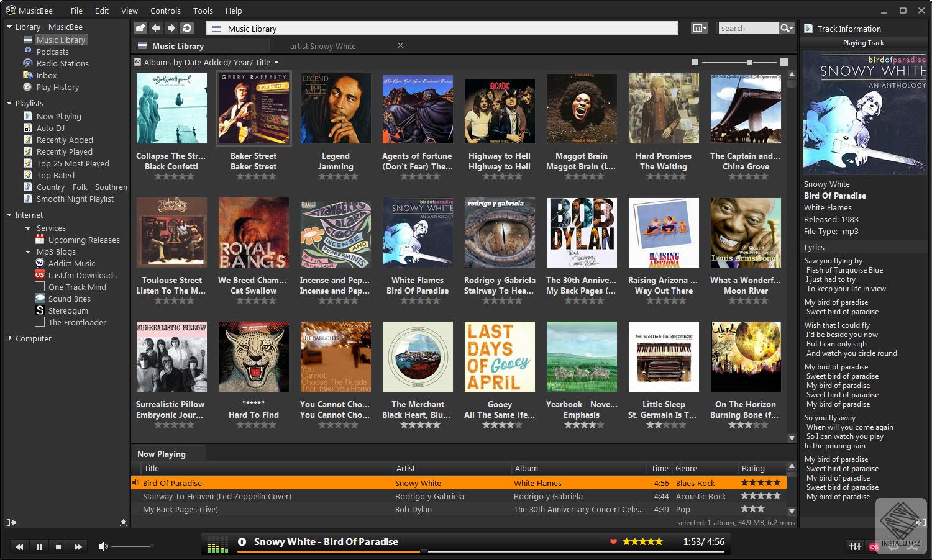The width and height of the screenshot is (932, 560).
Task: Toggle the heart love icon for the playing track
Action: pyautogui.click(x=614, y=541)
